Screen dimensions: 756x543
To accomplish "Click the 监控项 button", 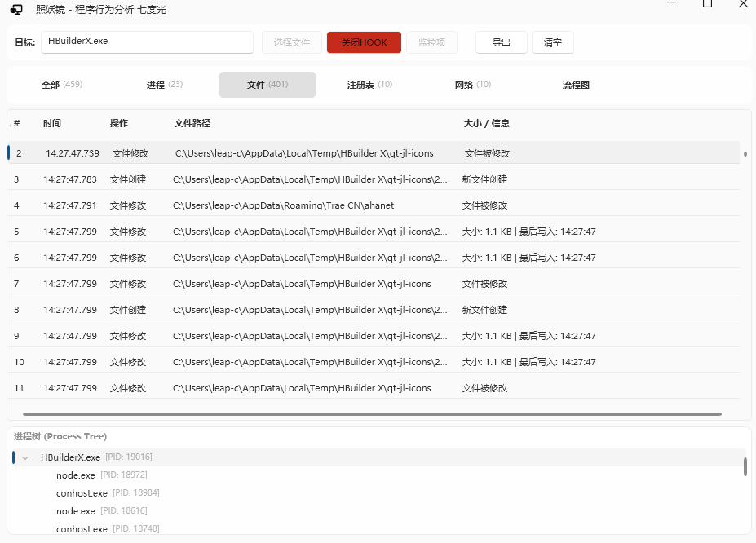I will 431,42.
